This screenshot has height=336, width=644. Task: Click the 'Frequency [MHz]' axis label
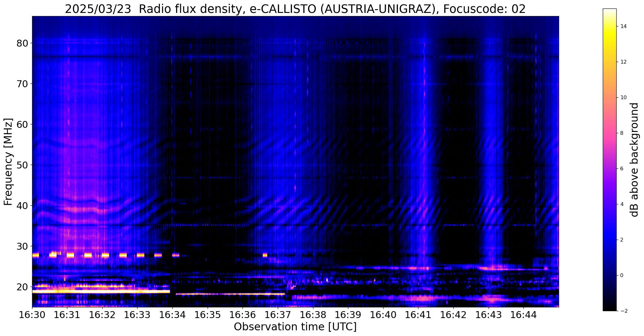click(8, 162)
